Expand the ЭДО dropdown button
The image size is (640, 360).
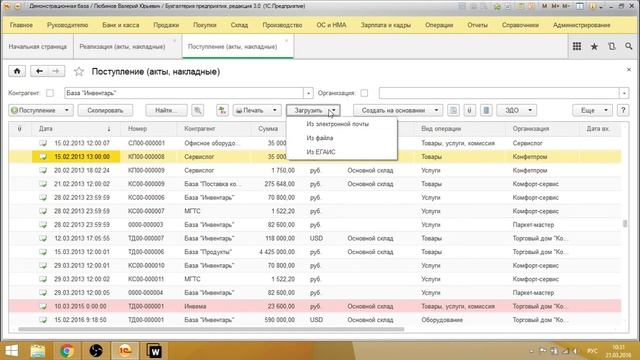pos(516,110)
